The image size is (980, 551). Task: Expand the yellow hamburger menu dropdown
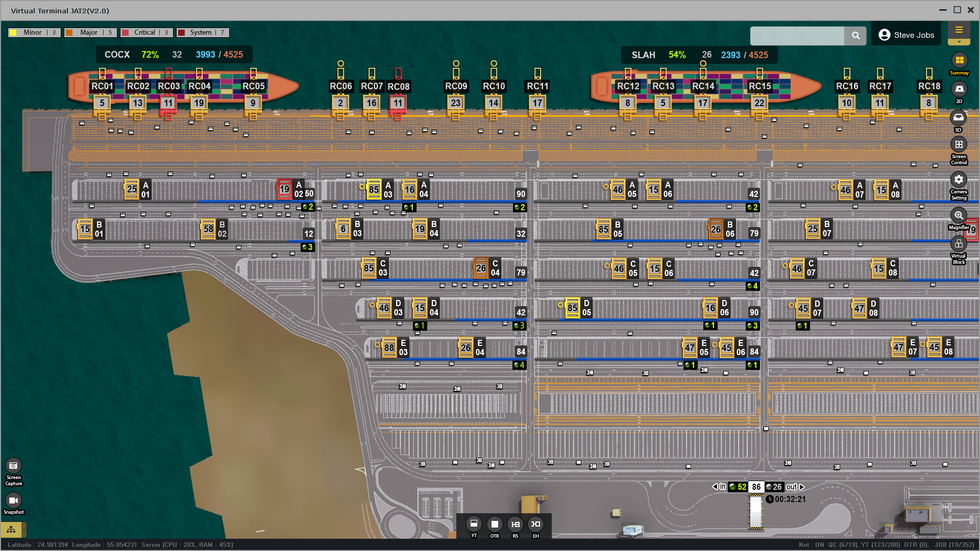959,42
